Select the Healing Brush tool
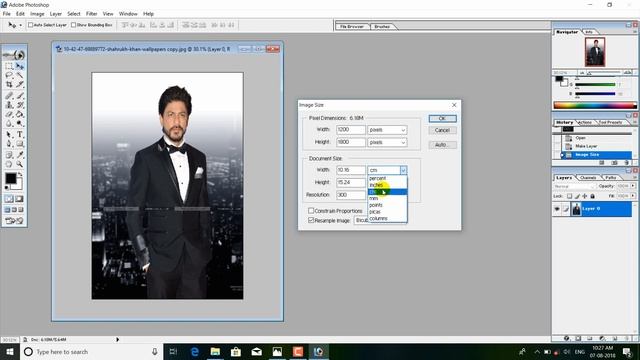The image size is (640, 360). 9,96
